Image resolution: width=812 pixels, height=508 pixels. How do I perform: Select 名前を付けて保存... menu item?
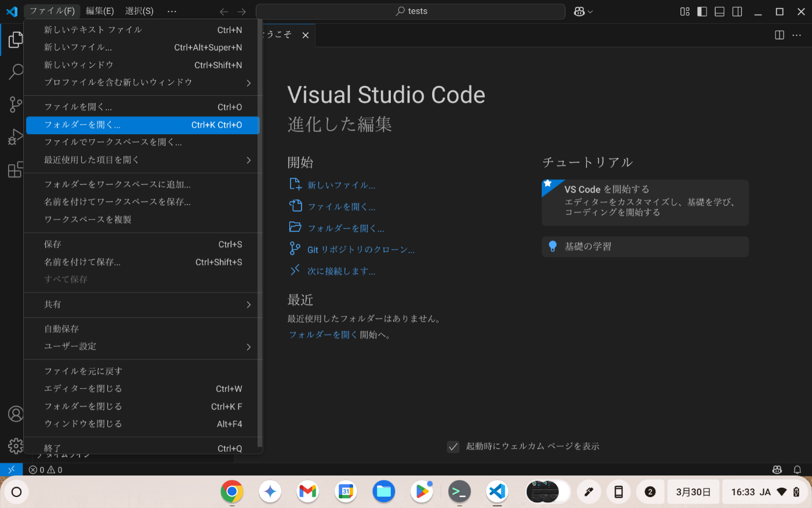point(143,262)
